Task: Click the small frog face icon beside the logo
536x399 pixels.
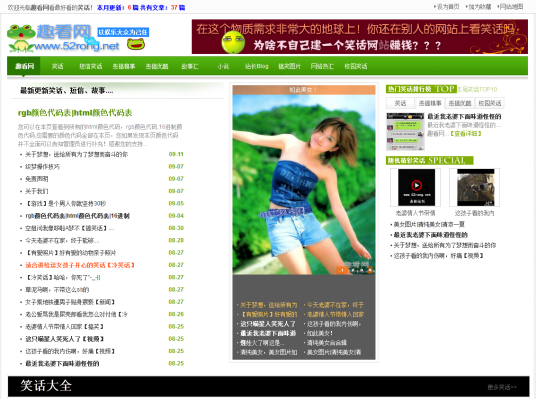Action: tap(136, 44)
